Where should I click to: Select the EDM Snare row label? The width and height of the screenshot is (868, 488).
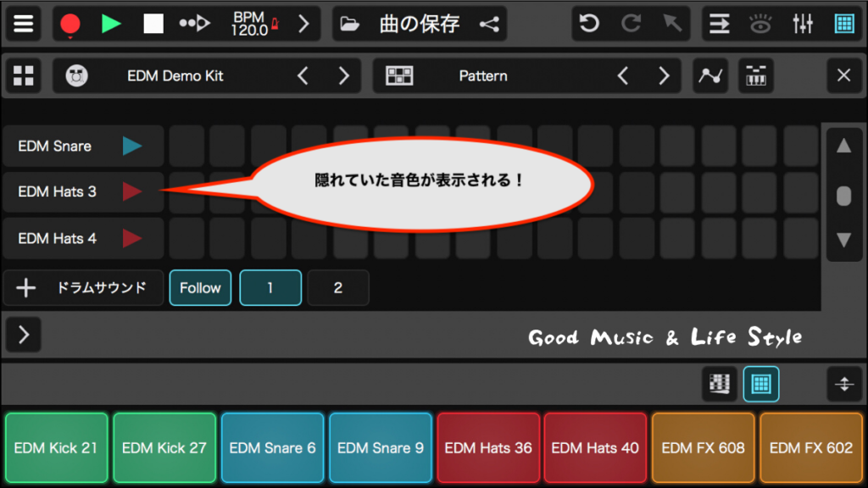pyautogui.click(x=54, y=146)
